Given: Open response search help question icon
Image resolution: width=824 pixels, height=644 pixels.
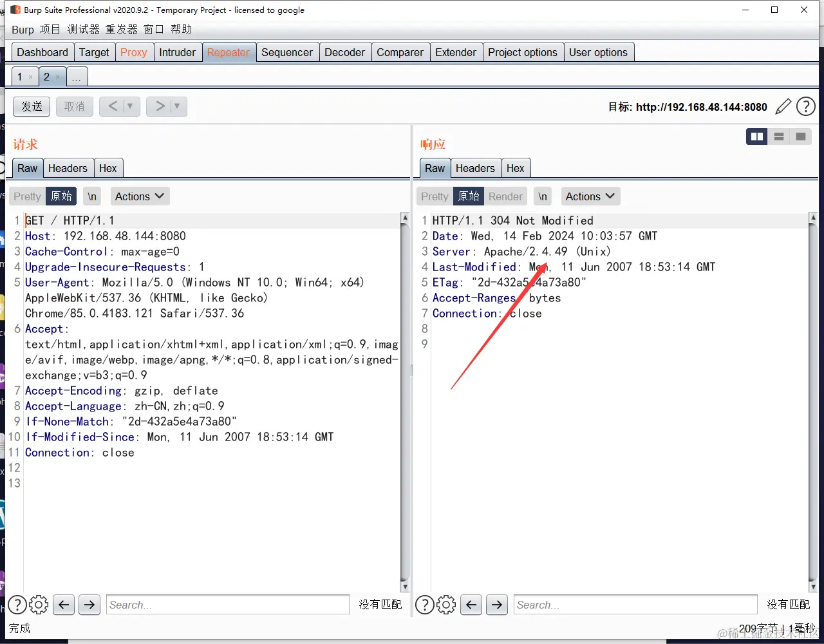Looking at the screenshot, I should [x=425, y=605].
